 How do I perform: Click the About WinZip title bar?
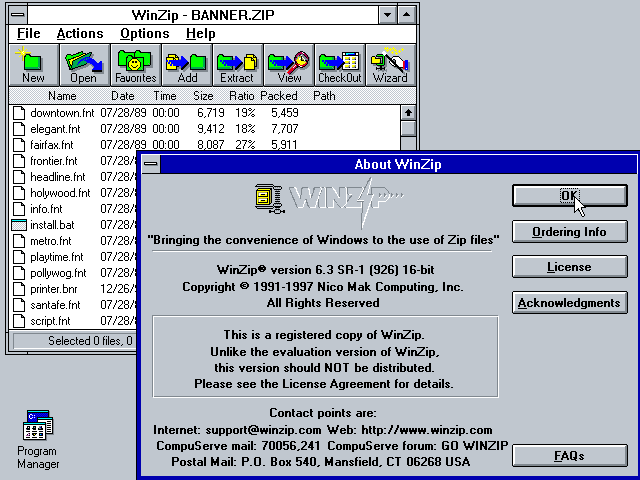[x=398, y=164]
